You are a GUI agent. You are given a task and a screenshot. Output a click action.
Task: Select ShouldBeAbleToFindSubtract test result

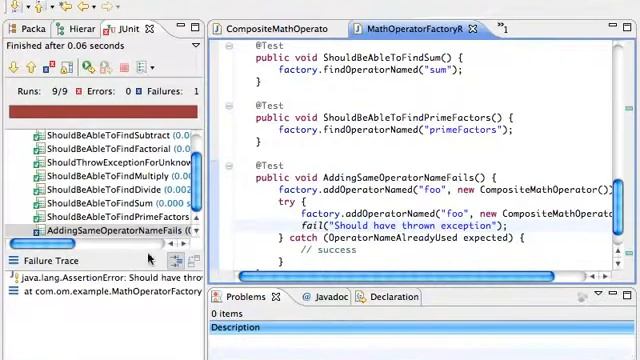pos(112,136)
